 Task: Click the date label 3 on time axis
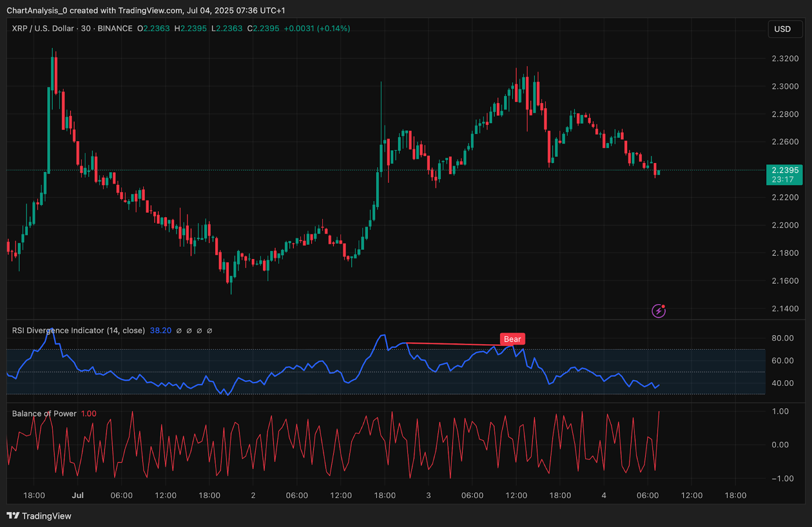click(x=428, y=495)
